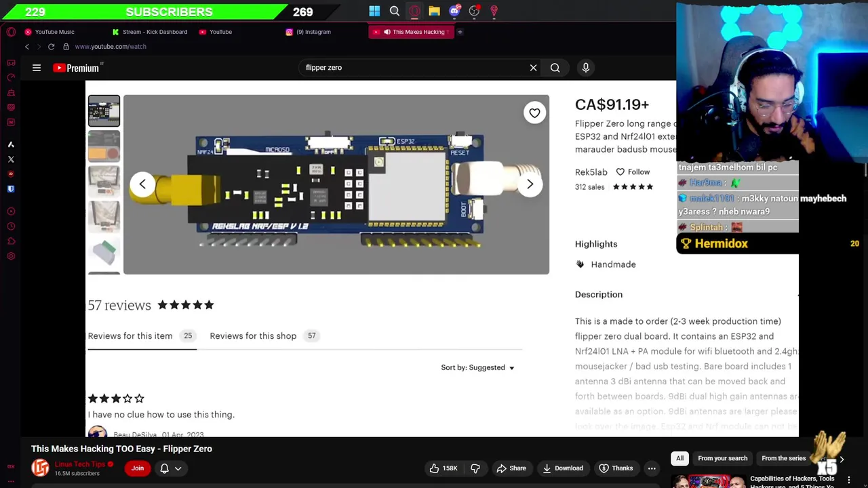Open the Player icon in Opera sidebar
This screenshot has width=868, height=488.
click(11, 211)
